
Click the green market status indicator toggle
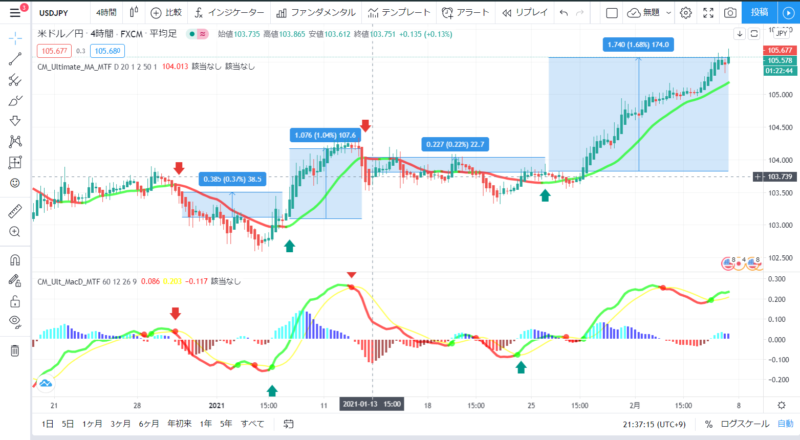(192, 34)
